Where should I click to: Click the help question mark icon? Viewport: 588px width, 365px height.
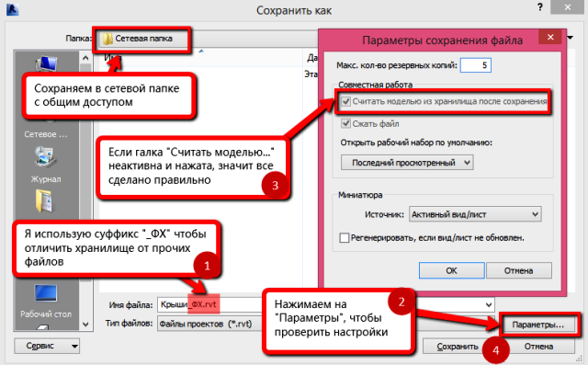540,7
